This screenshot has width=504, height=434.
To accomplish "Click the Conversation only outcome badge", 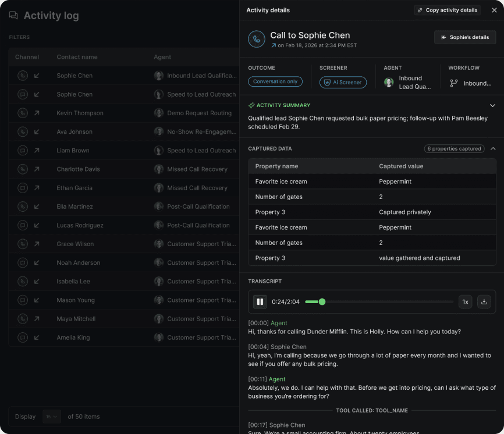I will [275, 81].
